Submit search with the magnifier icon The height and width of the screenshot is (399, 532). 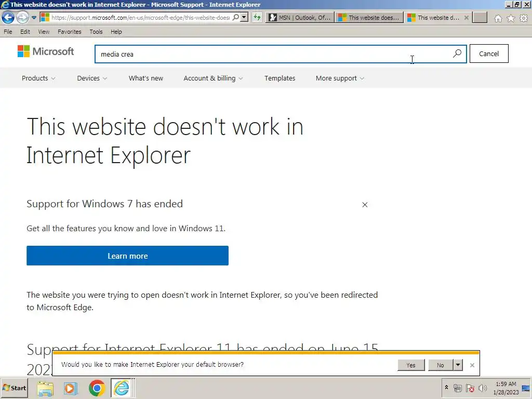457,54
